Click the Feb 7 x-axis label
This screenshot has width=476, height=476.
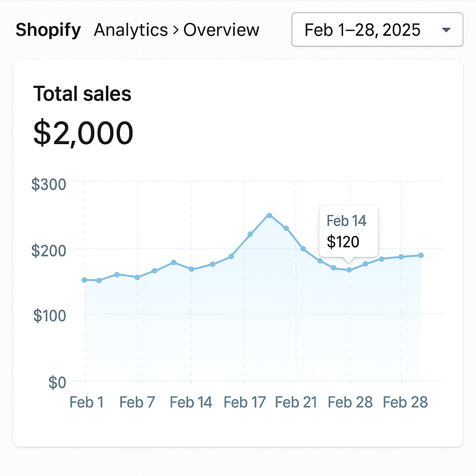(x=137, y=402)
